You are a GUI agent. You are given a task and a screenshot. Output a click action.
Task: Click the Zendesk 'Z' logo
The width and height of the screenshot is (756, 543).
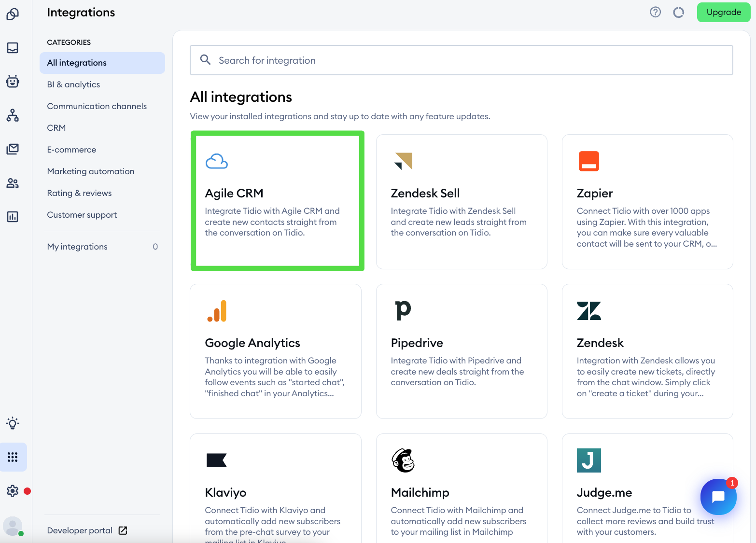(x=589, y=311)
